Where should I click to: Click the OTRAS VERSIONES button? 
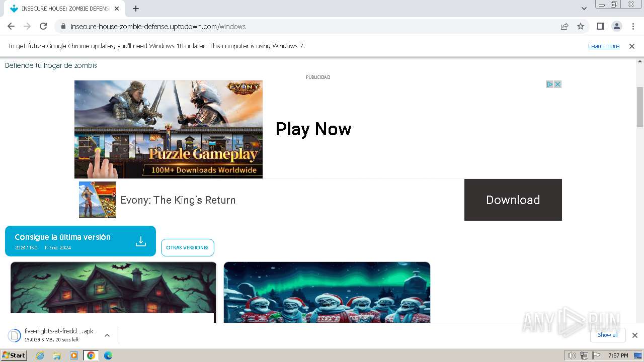188,247
